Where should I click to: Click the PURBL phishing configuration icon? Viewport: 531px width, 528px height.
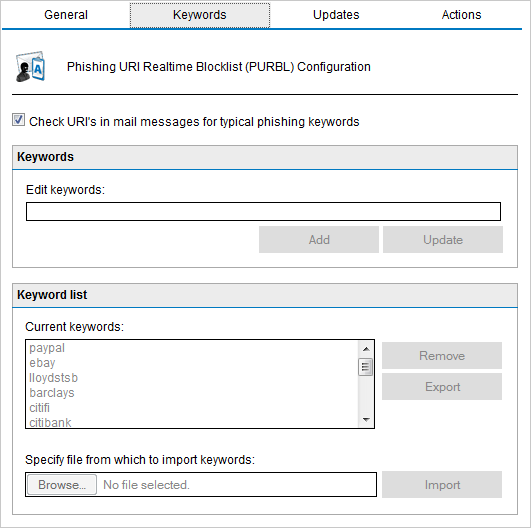30,66
